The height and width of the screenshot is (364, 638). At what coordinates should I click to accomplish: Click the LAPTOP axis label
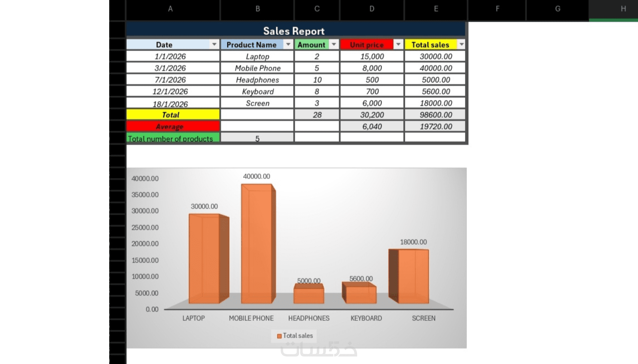pos(194,318)
